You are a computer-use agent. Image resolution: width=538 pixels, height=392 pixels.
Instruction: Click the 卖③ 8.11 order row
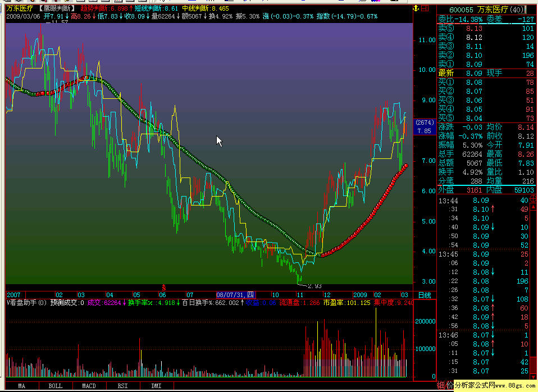pyautogui.click(x=486, y=47)
